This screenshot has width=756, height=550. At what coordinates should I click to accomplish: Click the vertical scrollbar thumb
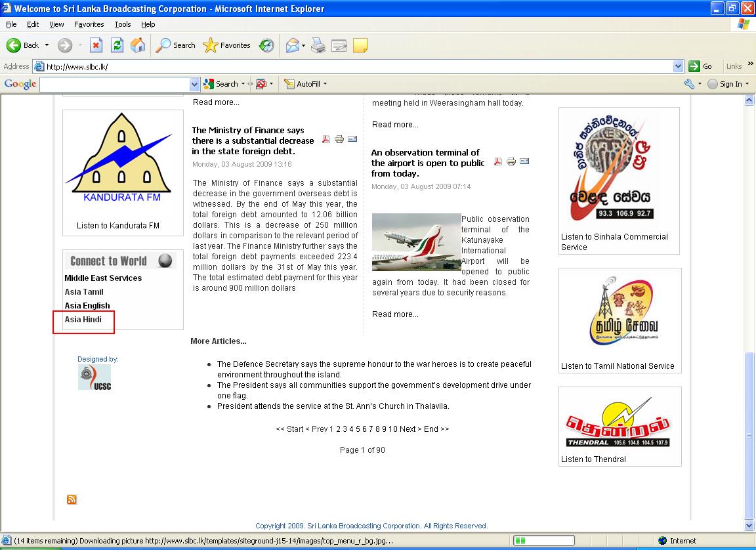pyautogui.click(x=749, y=435)
